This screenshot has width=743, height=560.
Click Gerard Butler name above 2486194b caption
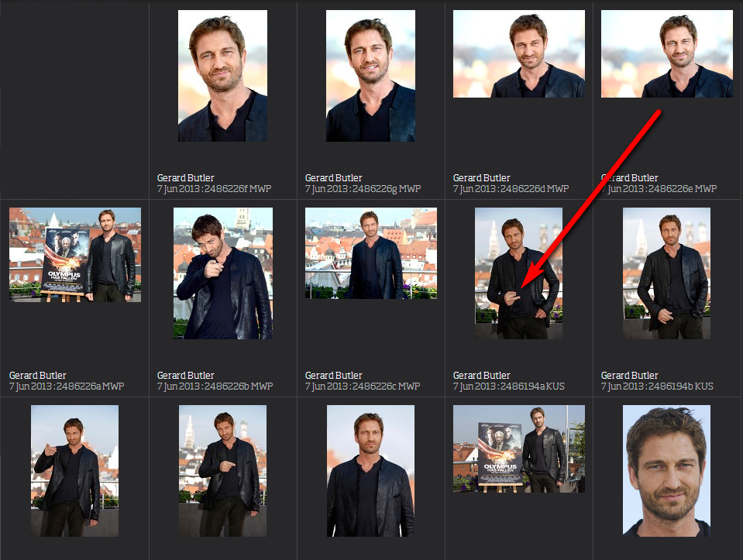pyautogui.click(x=629, y=376)
